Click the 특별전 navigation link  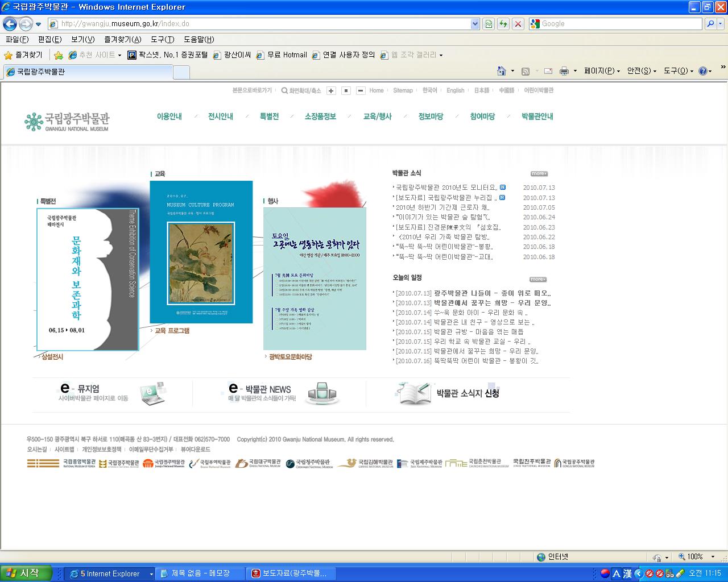point(269,117)
